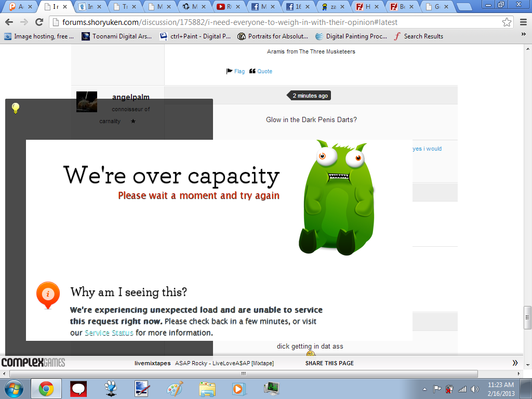
Task: Open the 'Portraits for Absolut...' bookmark
Action: pyautogui.click(x=273, y=36)
